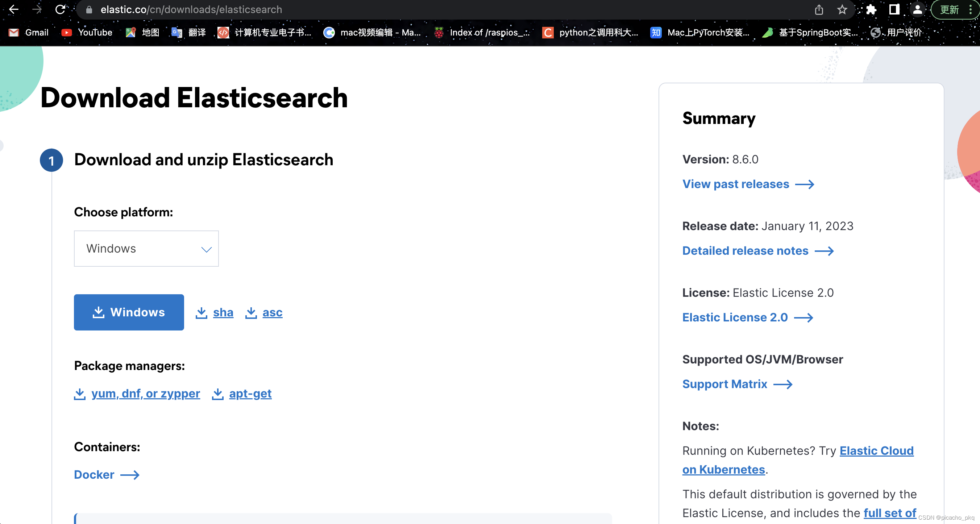Reload the page with refresh icon
980x524 pixels.
(60, 9)
